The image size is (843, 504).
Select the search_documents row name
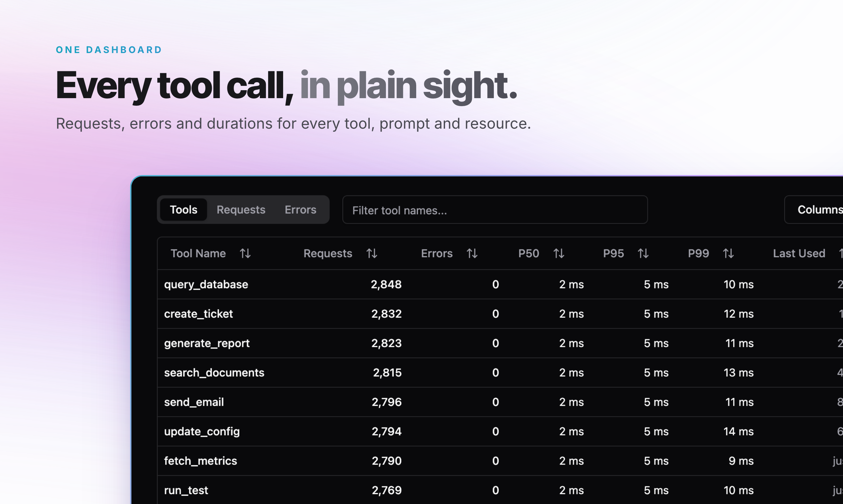(214, 373)
